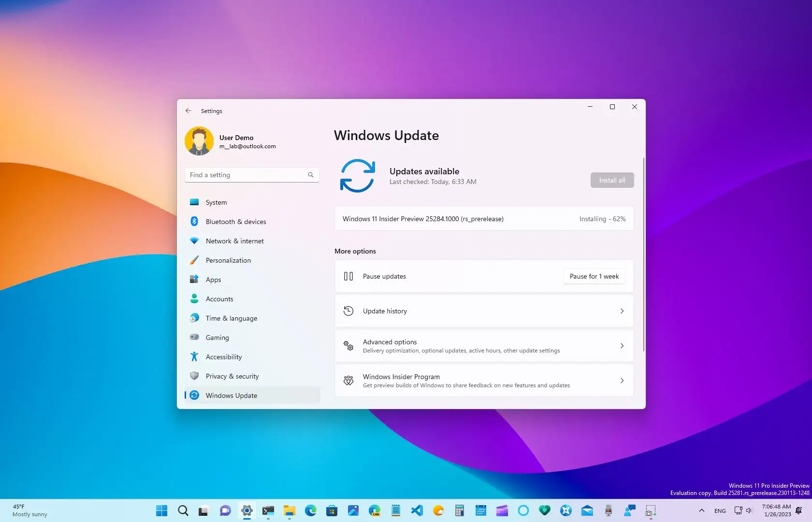The width and height of the screenshot is (812, 522).
Task: Open taskbar Search
Action: pyautogui.click(x=183, y=510)
